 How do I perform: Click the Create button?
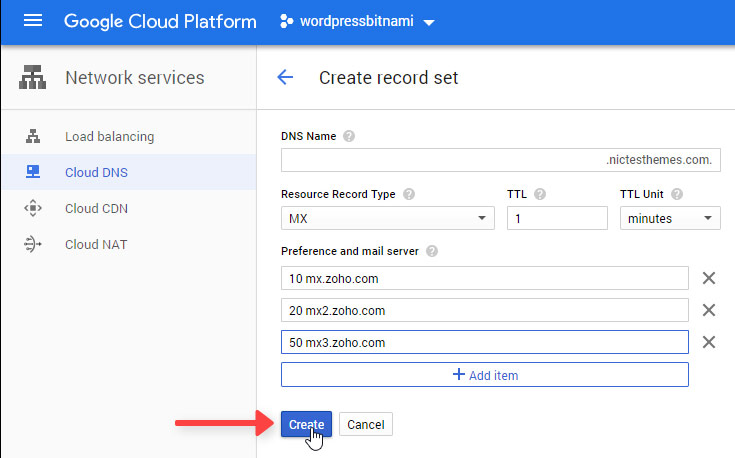(x=306, y=424)
